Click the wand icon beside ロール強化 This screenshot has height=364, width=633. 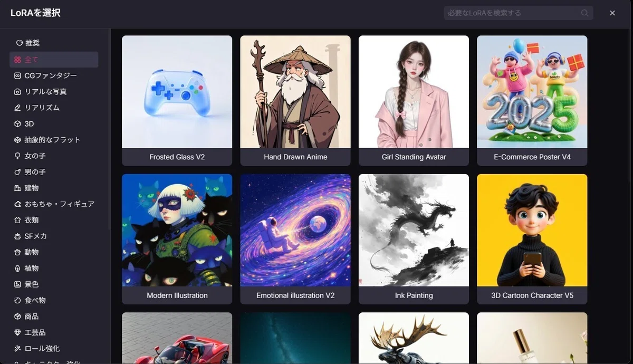click(x=18, y=349)
